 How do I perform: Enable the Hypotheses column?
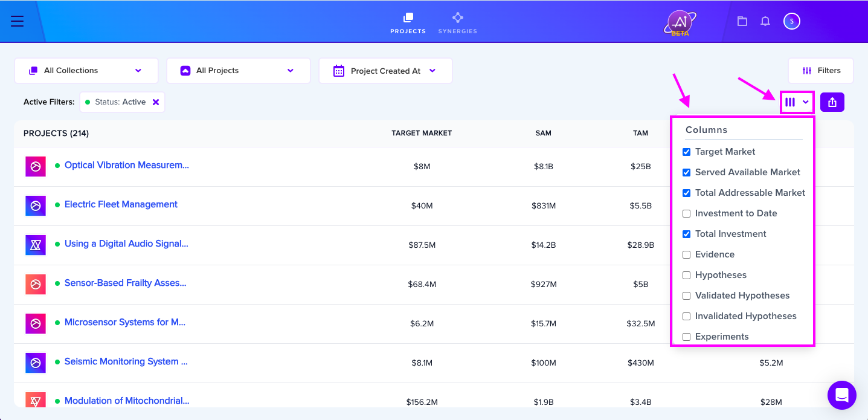pos(686,275)
